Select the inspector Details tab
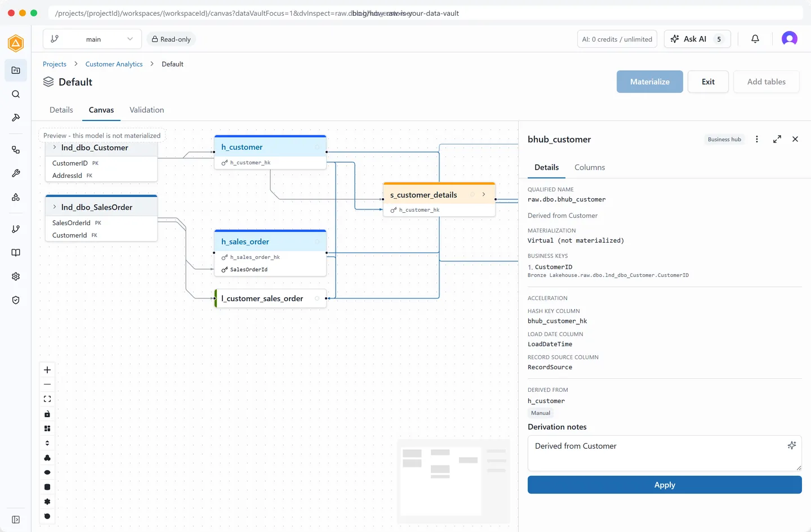Viewport: 811px width, 532px height. click(547, 167)
